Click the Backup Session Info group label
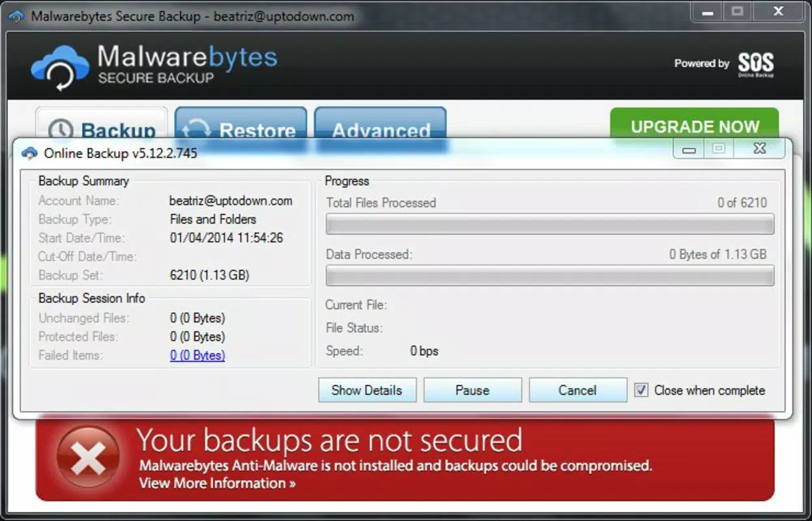 (x=92, y=298)
